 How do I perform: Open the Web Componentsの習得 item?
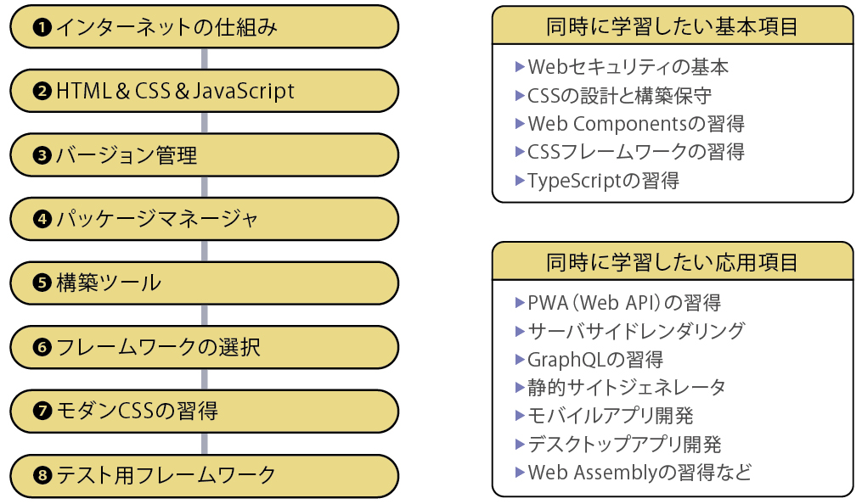click(635, 124)
